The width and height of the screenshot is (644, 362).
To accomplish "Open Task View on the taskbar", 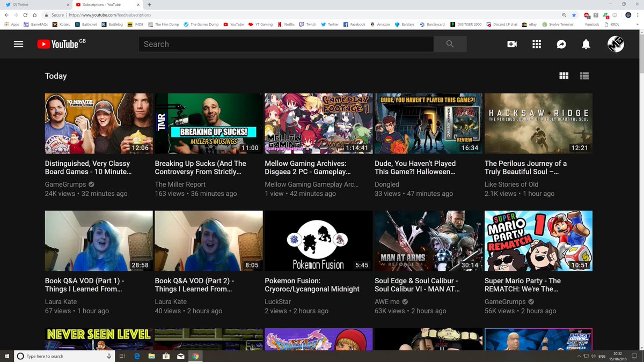I will click(x=122, y=356).
